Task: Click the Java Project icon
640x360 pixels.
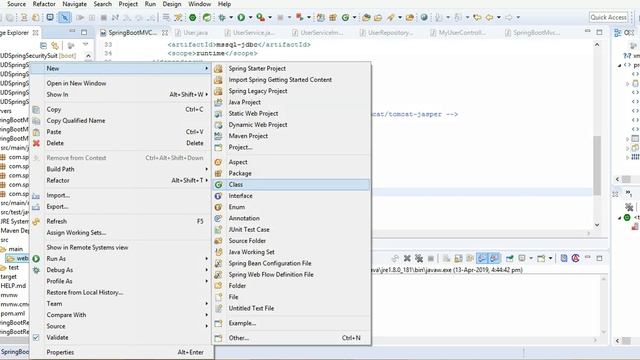Action: point(218,102)
